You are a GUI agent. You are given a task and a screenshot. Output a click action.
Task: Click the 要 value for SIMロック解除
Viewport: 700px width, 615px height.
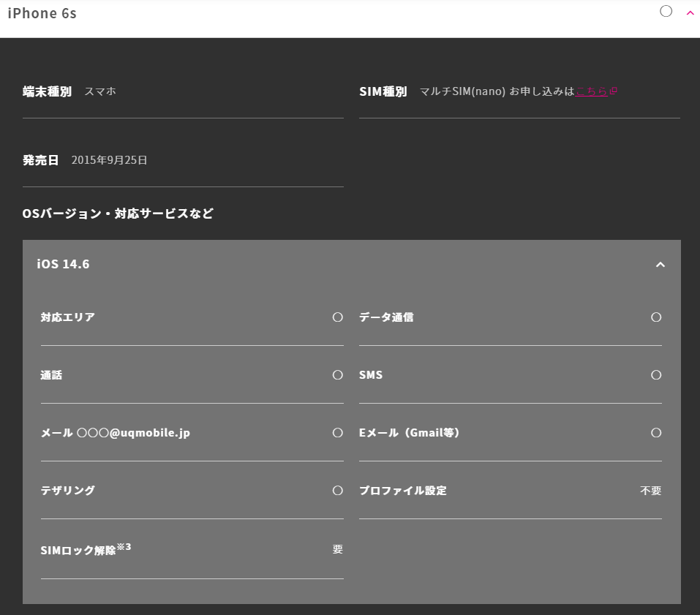pos(337,549)
